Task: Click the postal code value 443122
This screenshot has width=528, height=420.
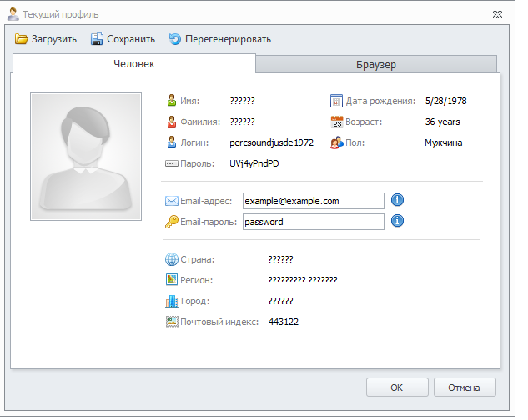Action: 284,322
